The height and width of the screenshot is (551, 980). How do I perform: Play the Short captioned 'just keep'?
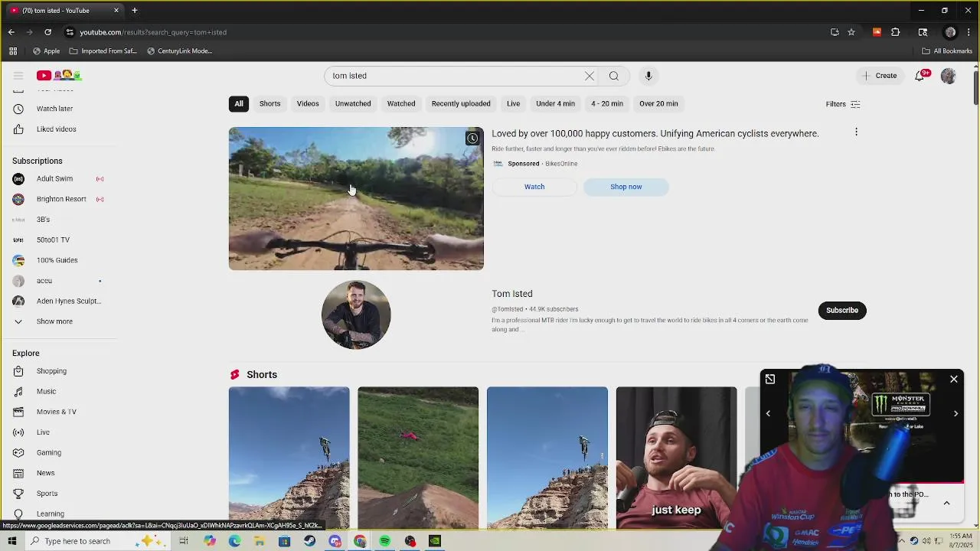[x=677, y=458]
